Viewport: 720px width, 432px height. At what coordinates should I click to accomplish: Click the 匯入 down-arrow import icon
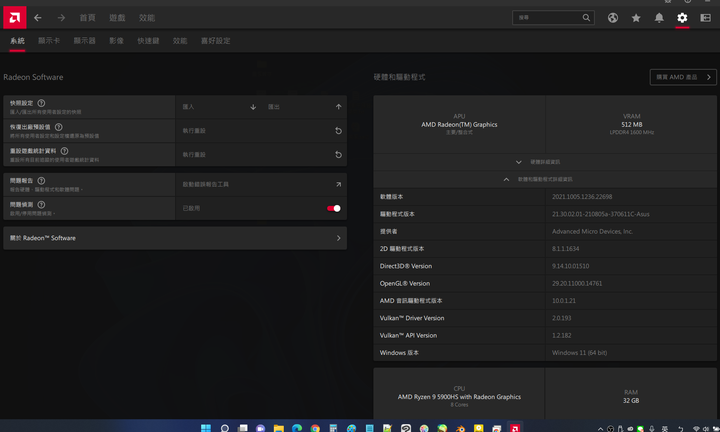tap(253, 107)
